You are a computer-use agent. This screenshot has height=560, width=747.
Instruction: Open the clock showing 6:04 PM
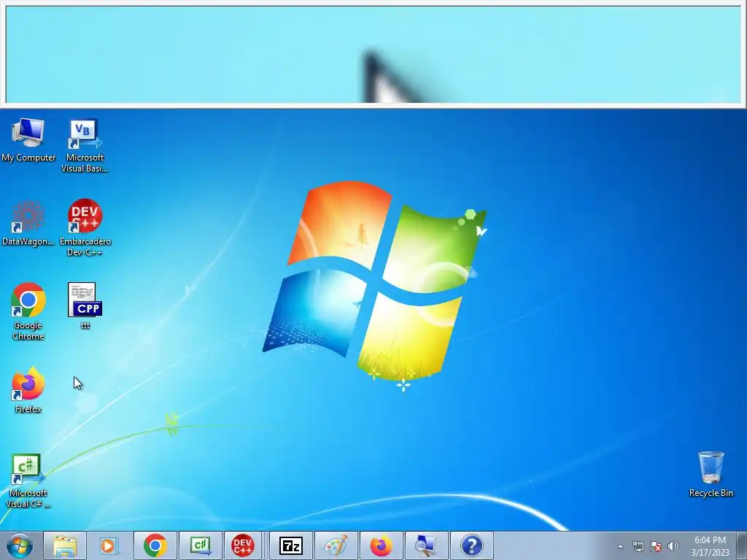coord(710,546)
